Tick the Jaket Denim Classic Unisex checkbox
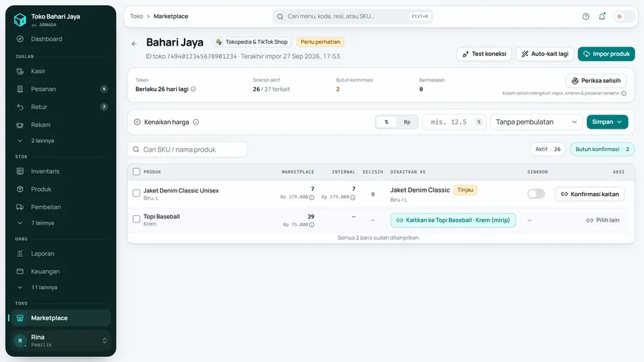 pos(137,193)
